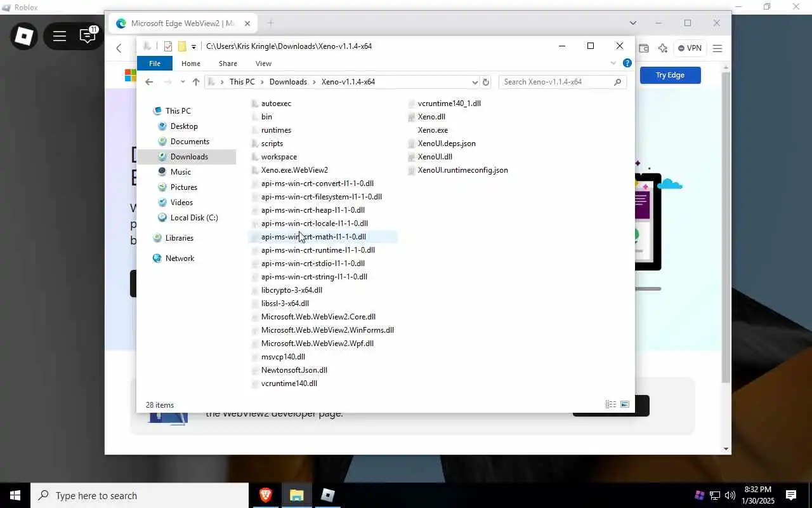This screenshot has width=812, height=508.
Task: Expand This PC breadcrumb chevron
Action: click(x=262, y=82)
